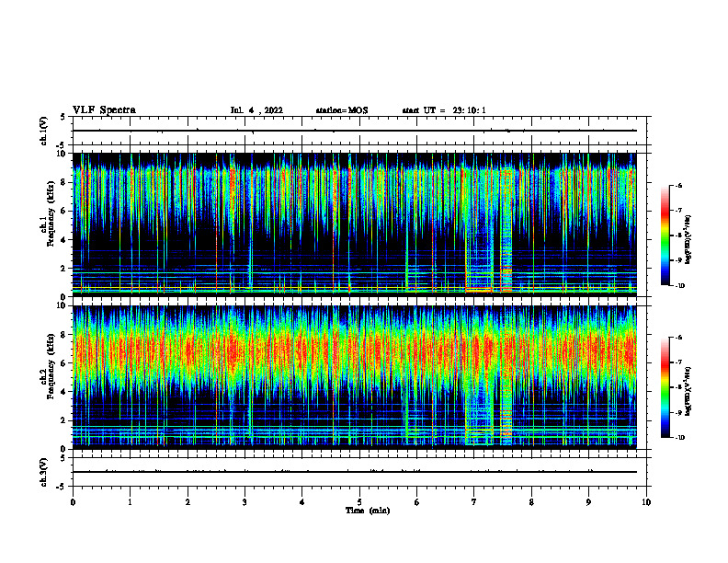
Task: Click time axis tick label "8"
Action: (x=531, y=502)
